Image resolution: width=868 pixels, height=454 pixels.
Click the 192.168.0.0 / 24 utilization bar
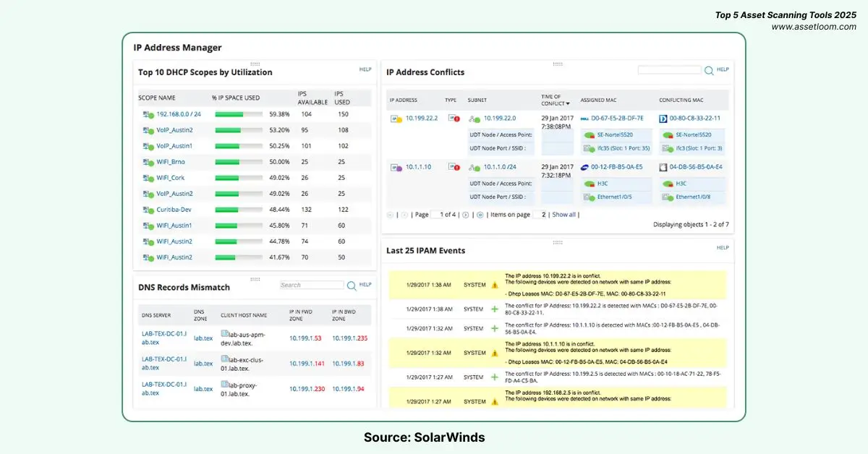click(238, 114)
